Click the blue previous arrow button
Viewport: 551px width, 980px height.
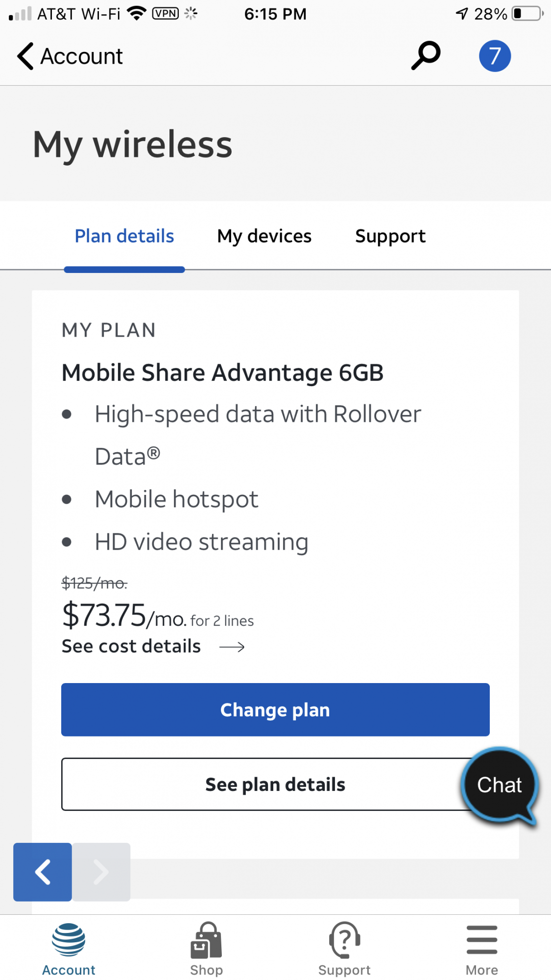43,872
